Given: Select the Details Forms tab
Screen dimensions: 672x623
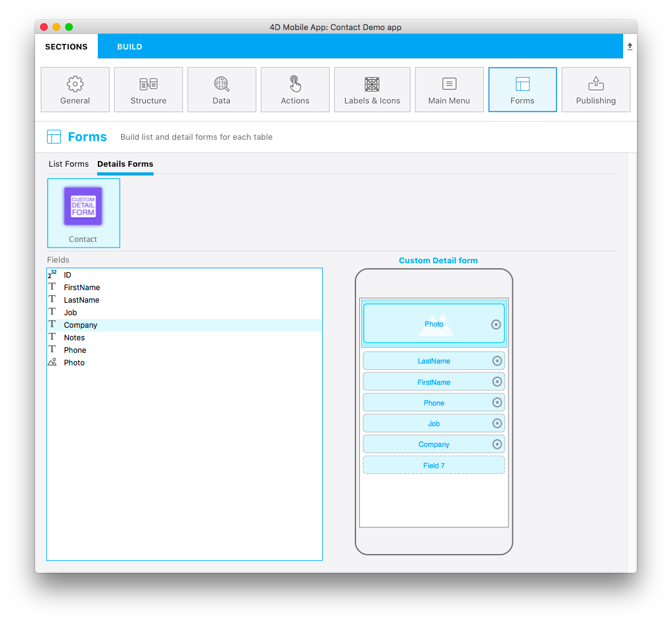Looking at the screenshot, I should tap(125, 164).
